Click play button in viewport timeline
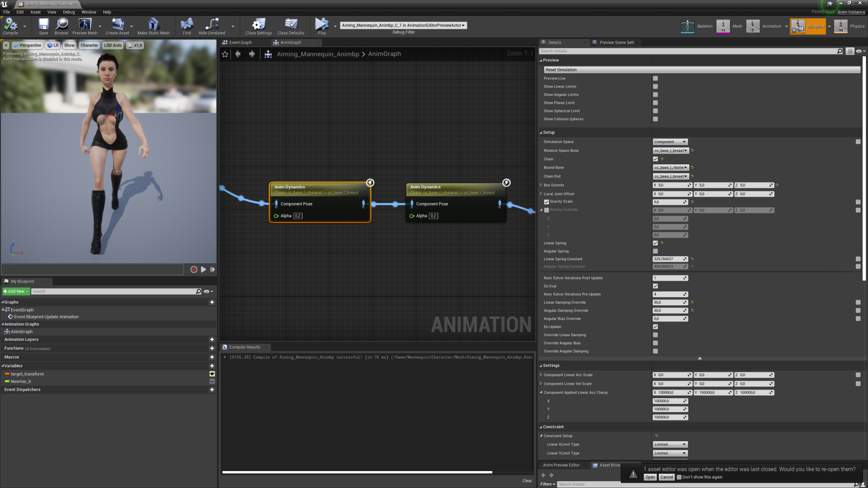The height and width of the screenshot is (488, 868). tap(204, 269)
